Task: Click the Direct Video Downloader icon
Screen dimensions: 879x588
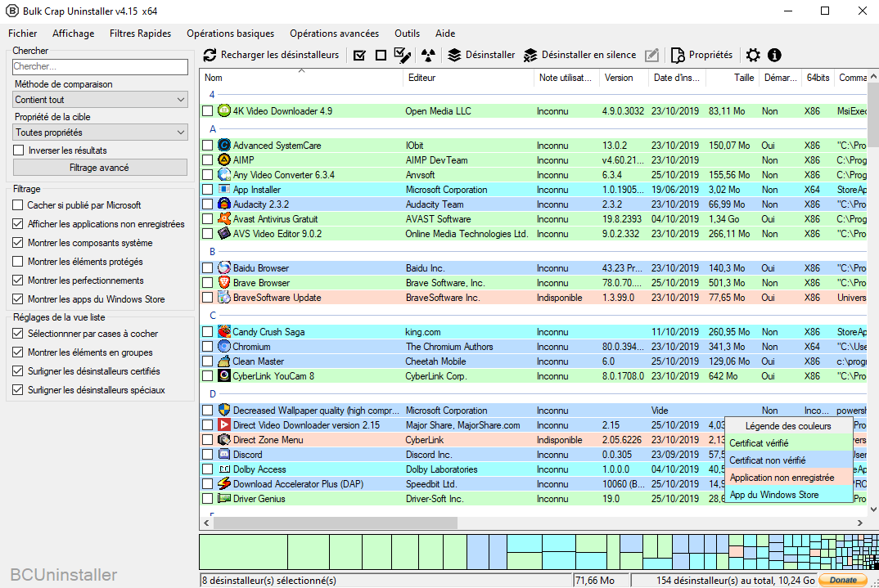Action: pos(224,425)
